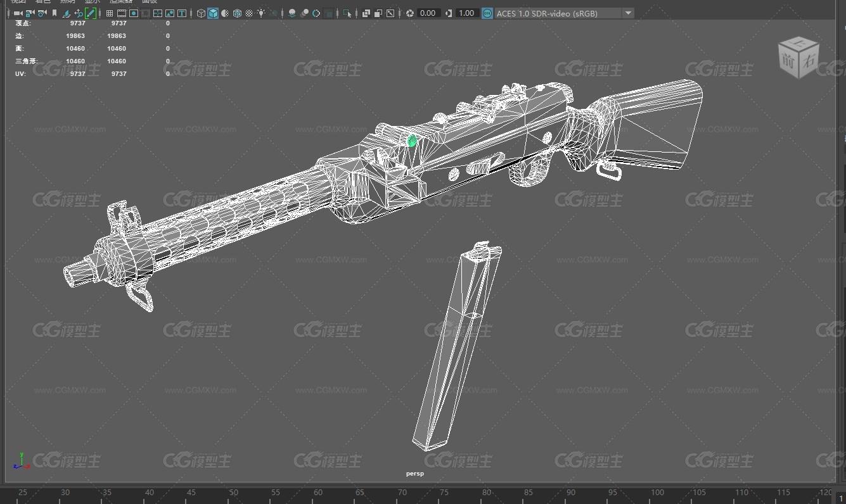Toggle the Field Chart display
The height and width of the screenshot is (504, 846).
(x=158, y=13)
